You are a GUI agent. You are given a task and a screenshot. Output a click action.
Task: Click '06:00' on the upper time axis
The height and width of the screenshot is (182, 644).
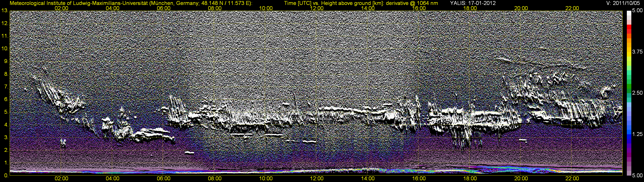pos(164,8)
